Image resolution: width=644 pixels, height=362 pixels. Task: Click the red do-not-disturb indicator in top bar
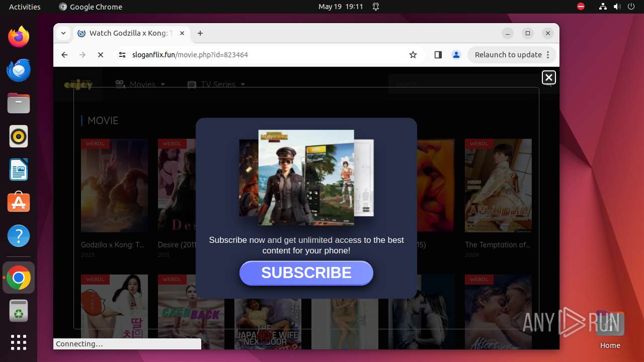[x=581, y=7]
